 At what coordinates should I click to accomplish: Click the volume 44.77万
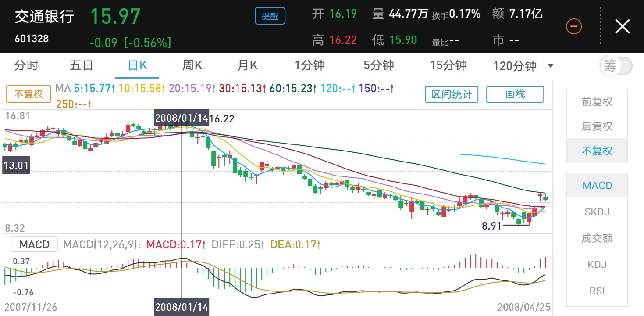[x=408, y=14]
